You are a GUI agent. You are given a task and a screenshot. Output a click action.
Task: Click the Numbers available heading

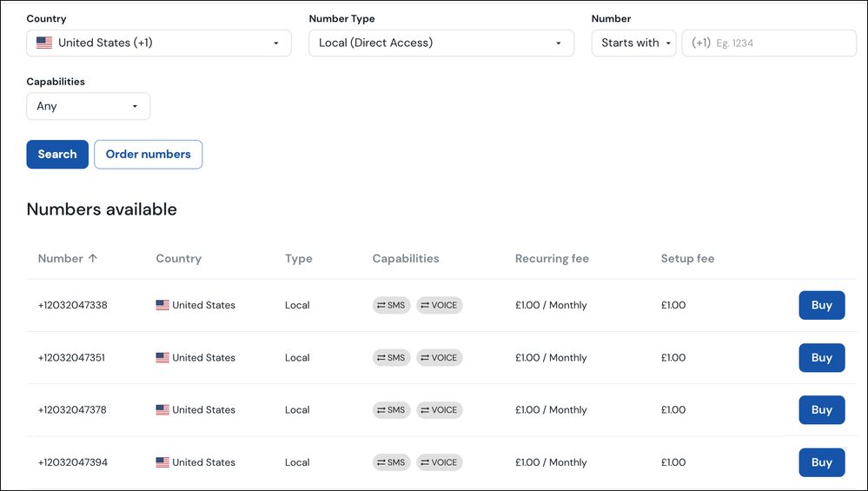tap(102, 209)
